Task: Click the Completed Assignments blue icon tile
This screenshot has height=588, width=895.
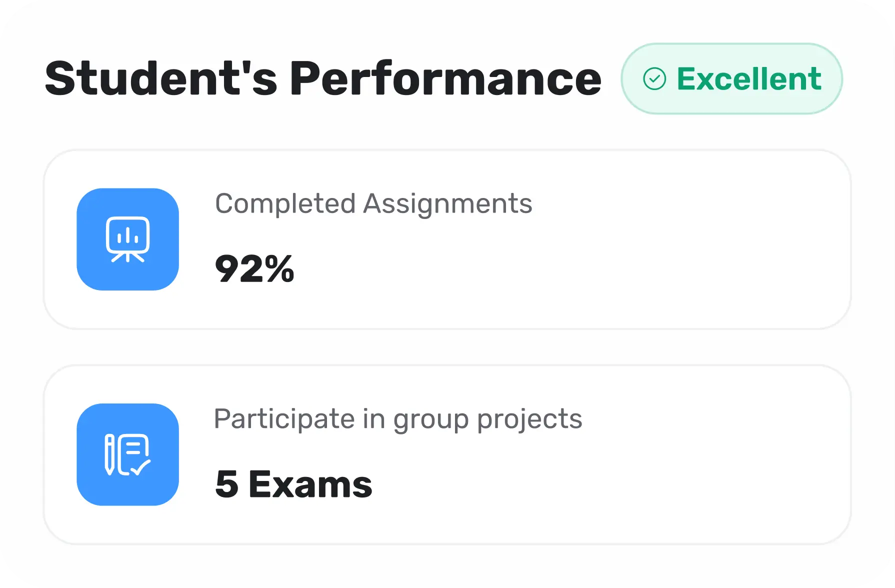Action: [x=128, y=239]
